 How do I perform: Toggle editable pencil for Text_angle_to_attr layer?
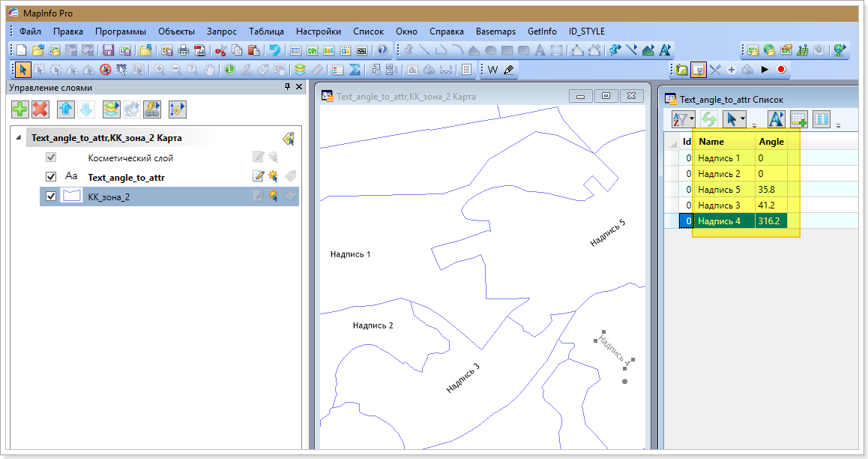[258, 177]
